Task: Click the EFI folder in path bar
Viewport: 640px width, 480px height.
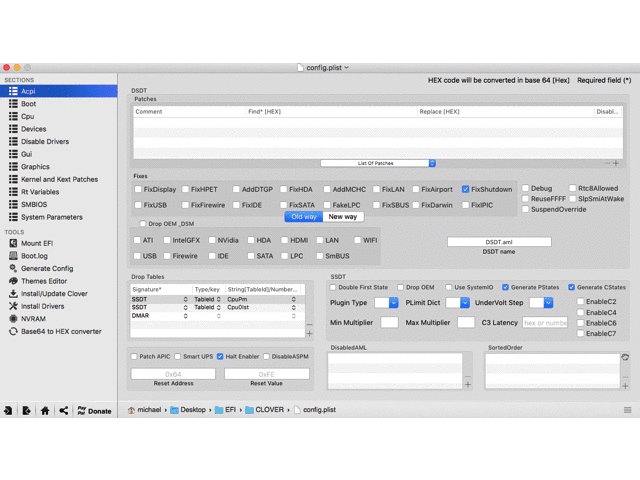Action: (225, 410)
